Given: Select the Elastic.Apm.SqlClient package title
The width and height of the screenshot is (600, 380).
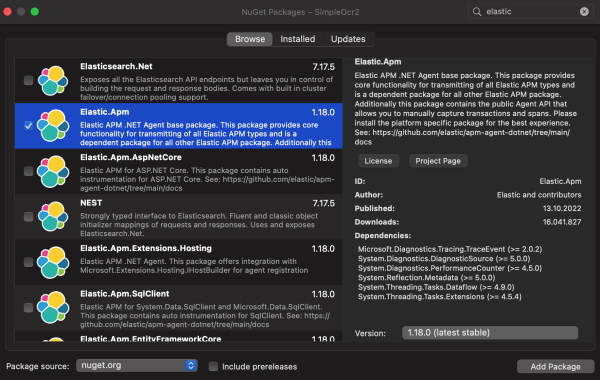Looking at the screenshot, I should click(124, 294).
